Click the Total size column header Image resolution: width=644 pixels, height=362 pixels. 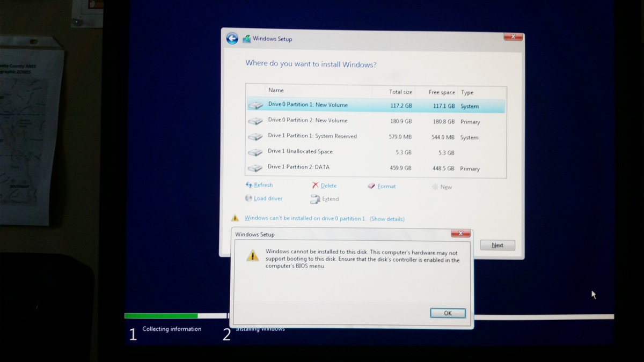[x=400, y=92]
